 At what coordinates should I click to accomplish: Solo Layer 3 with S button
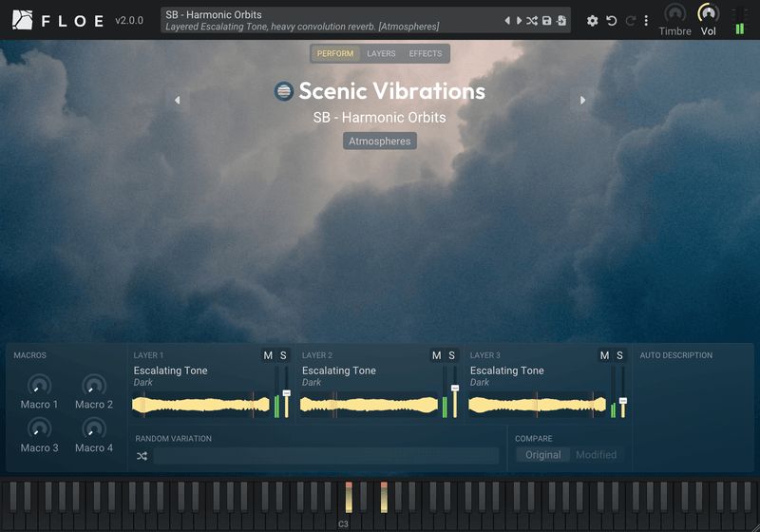coord(619,355)
